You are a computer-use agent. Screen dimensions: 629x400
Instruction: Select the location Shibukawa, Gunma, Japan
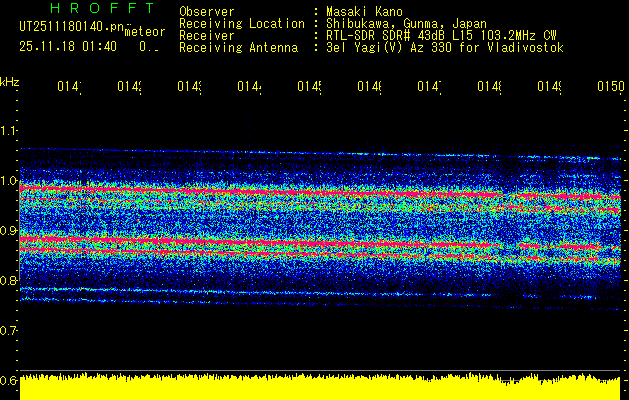click(x=406, y=24)
